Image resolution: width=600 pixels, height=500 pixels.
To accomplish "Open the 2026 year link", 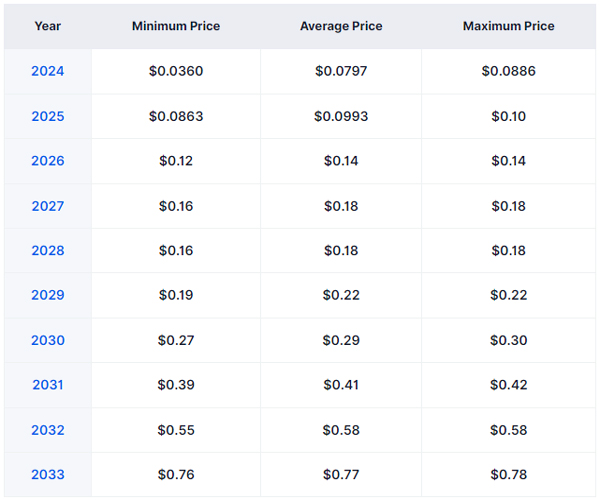I will [47, 161].
